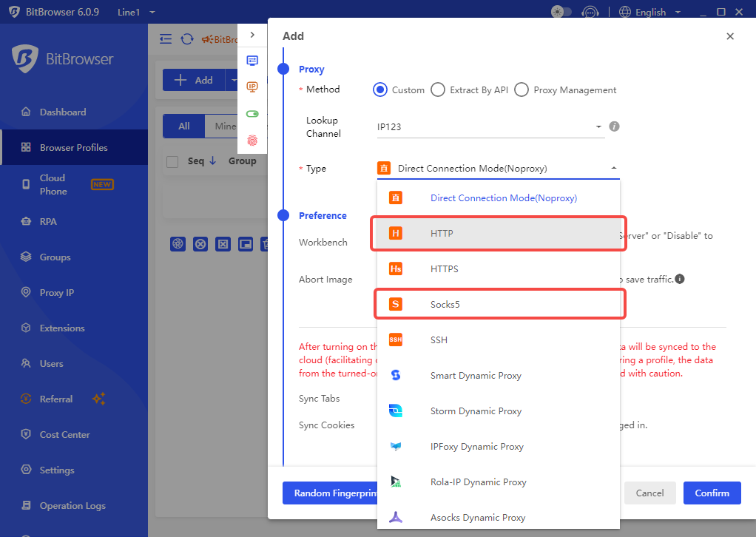756x537 pixels.
Task: Click the Operation Logs icon
Action: (26, 505)
